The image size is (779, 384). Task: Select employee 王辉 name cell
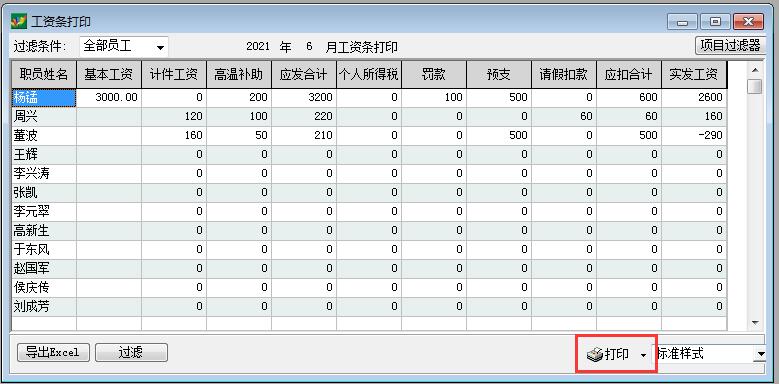tap(44, 155)
